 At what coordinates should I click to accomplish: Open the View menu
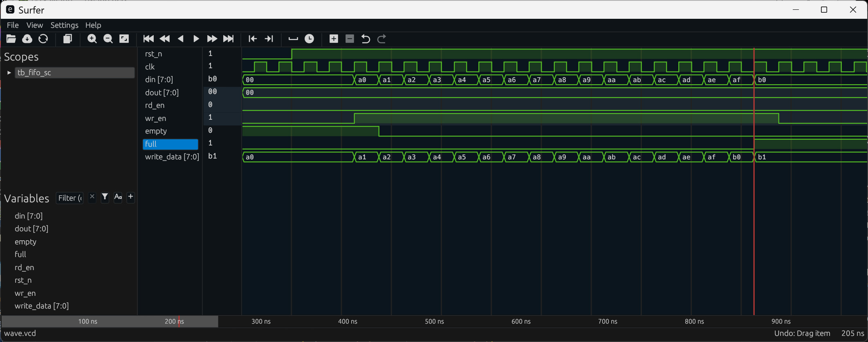click(x=34, y=25)
